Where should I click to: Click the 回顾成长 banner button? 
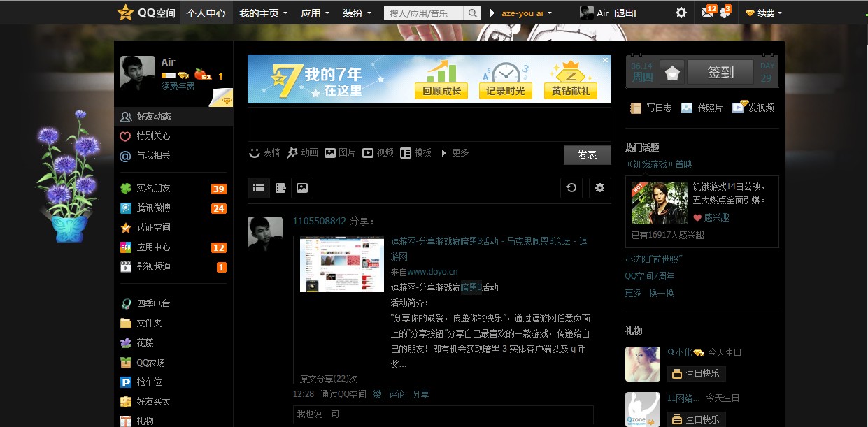tap(442, 91)
